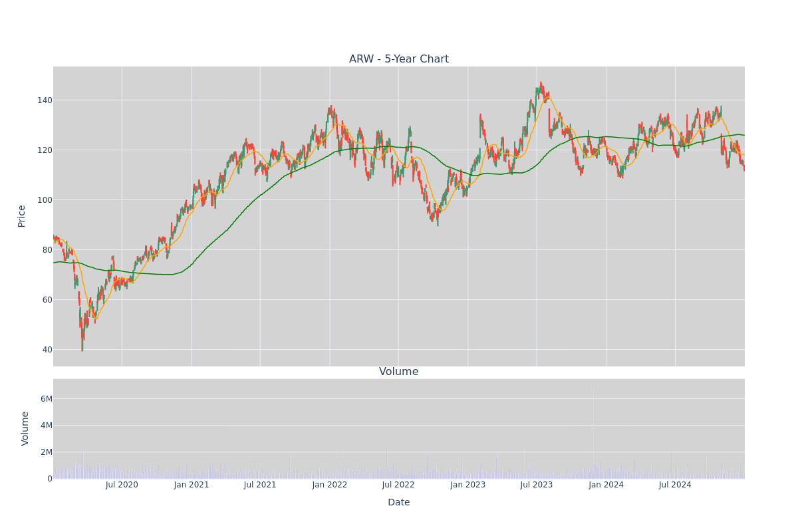Select the 4M volume tick label
Image resolution: width=798 pixels, height=532 pixels.
(46, 426)
